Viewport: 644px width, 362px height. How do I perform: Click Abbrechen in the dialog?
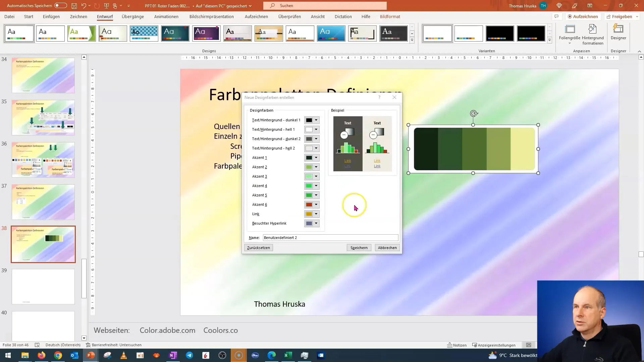tap(387, 248)
